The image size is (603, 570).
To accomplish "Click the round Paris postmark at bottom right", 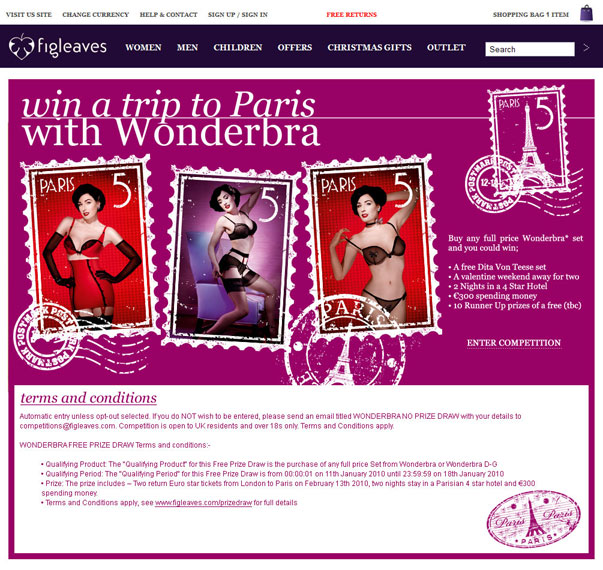I will 534,518.
